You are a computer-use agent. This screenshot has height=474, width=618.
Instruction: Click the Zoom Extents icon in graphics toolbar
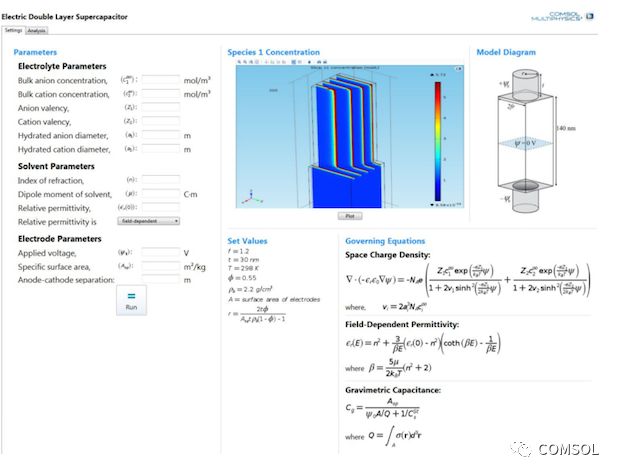click(257, 62)
